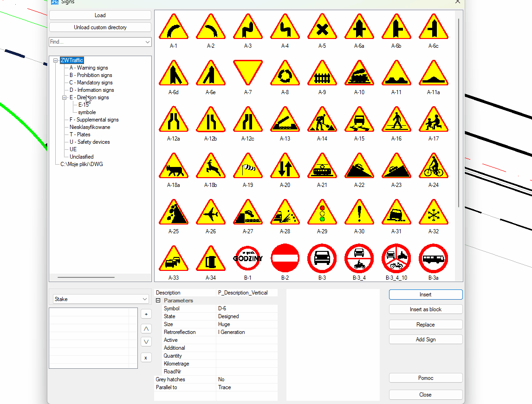Choose the A-12a road narrowing sign
The image size is (532, 404).
tap(173, 119)
